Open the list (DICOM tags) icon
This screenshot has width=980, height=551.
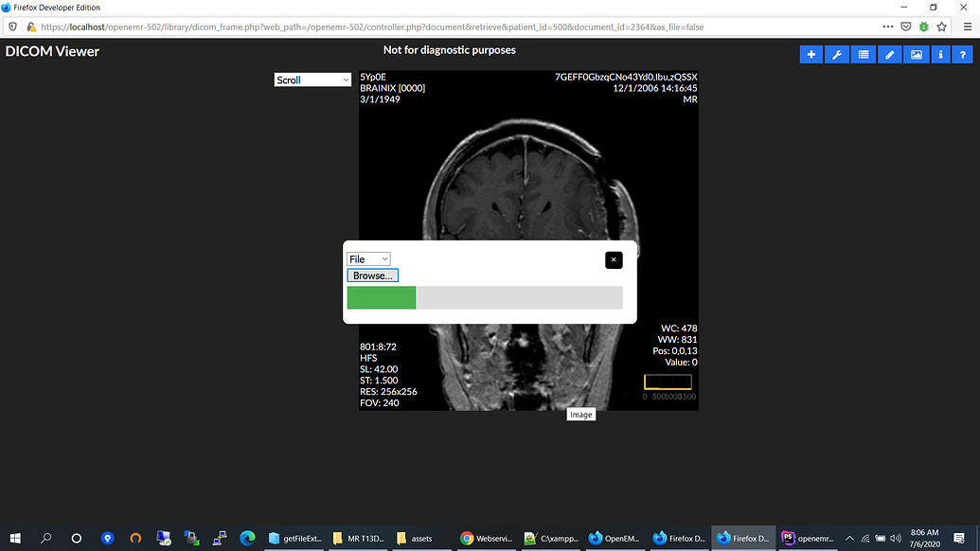tap(863, 55)
